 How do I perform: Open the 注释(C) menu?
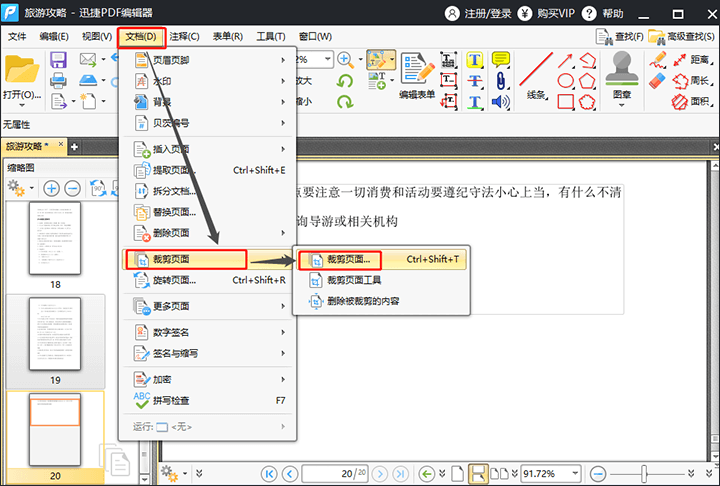coord(184,37)
